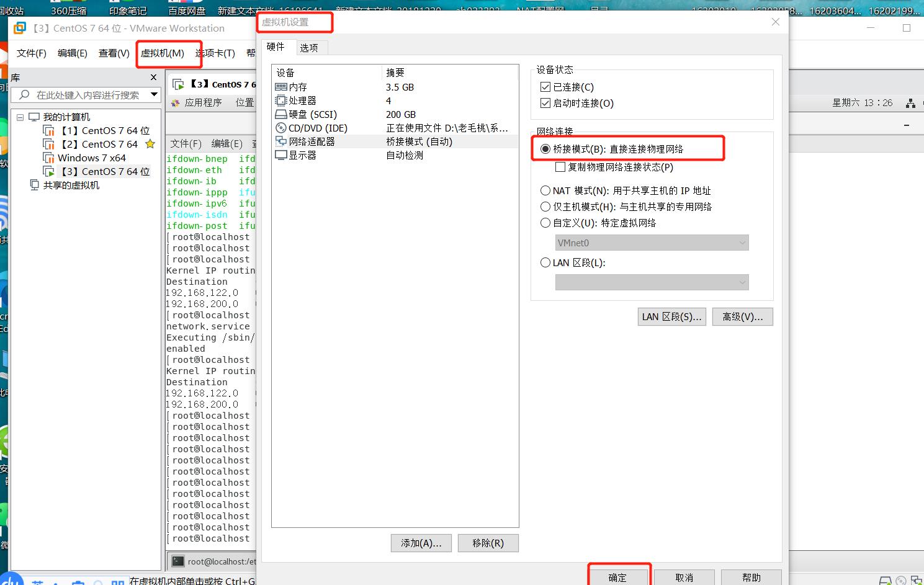
Task: Click the 【3】CentOS tab VM icon
Action: [x=178, y=84]
